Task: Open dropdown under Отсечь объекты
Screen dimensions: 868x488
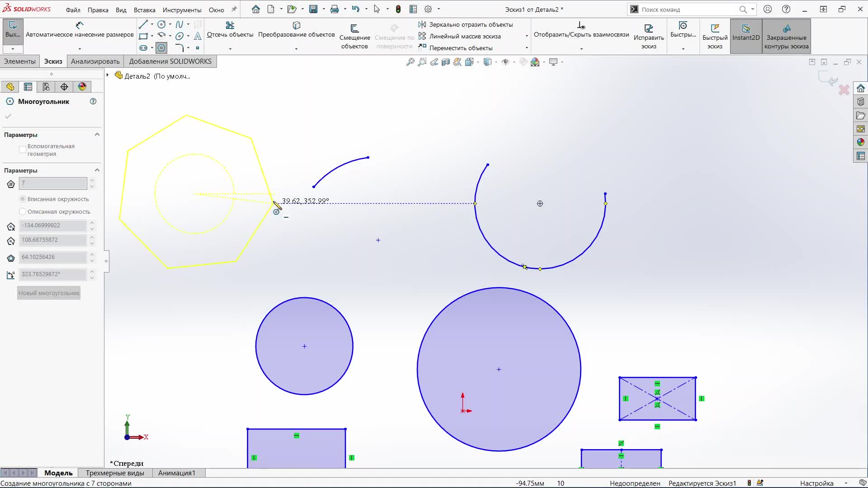Action: pyautogui.click(x=230, y=49)
